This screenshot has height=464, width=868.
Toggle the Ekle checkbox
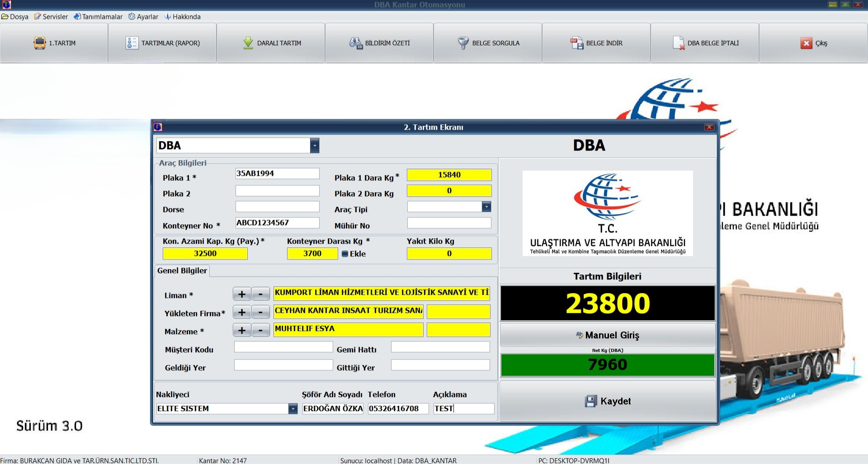tap(345, 254)
